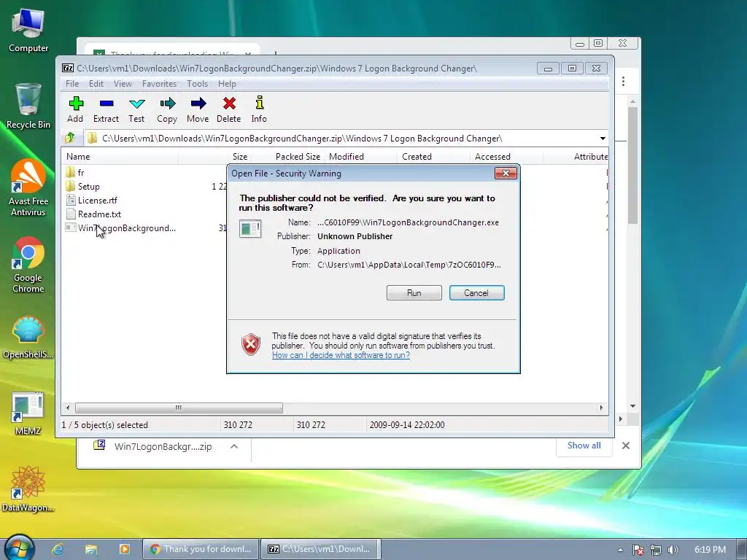Viewport: 747px width, 560px height.
Task: Click the Copy toolbar icon
Action: point(167,109)
